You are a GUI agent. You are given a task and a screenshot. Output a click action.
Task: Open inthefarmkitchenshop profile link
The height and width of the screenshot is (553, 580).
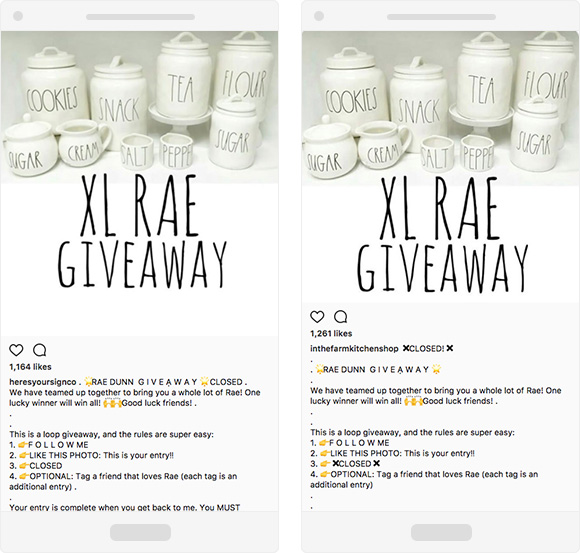[x=354, y=348]
